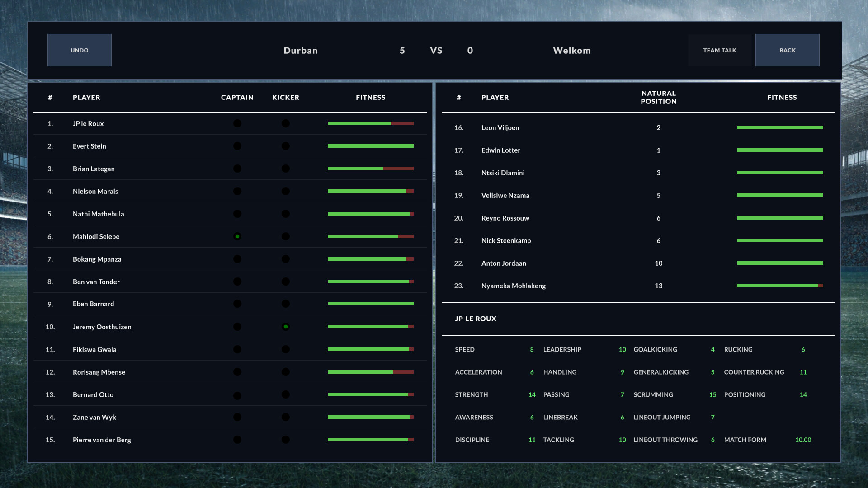Select substitute Nyameka Mohlakeng
Viewport: 868px width, 488px height.
point(513,286)
